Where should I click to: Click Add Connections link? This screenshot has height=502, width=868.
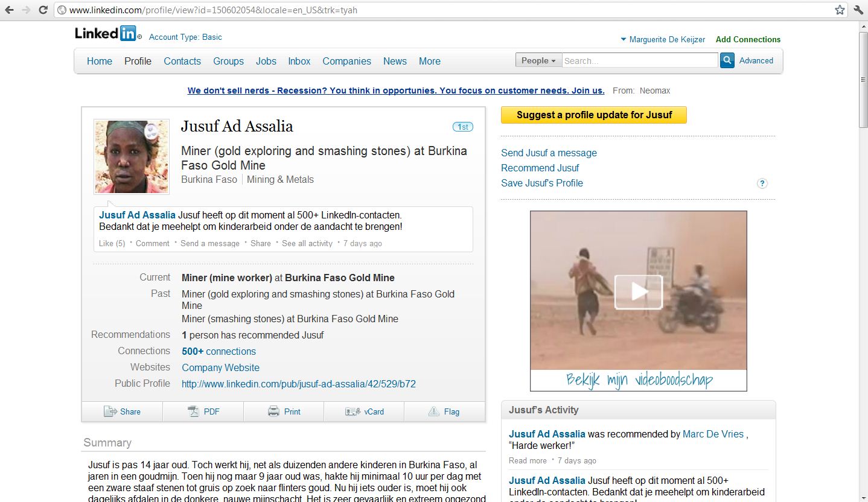point(748,39)
